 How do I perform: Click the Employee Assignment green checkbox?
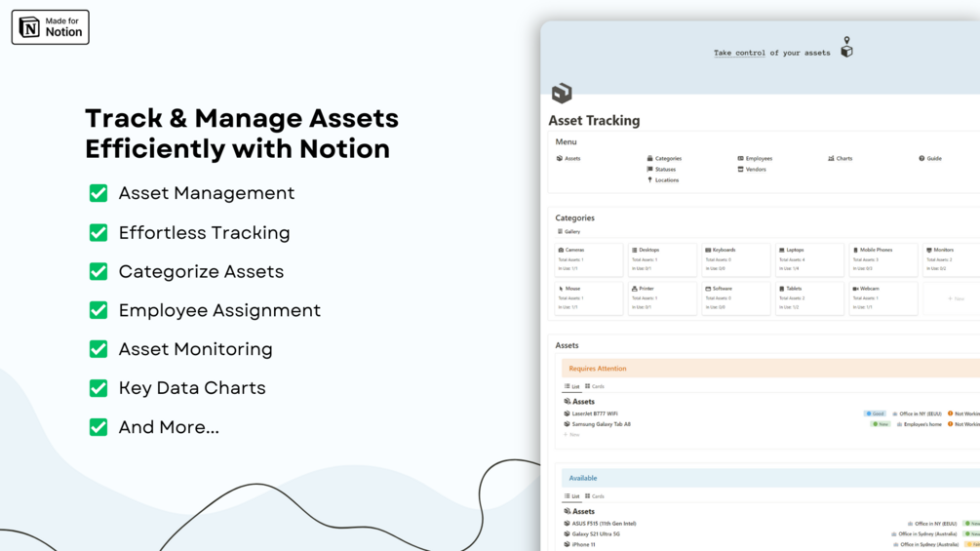pos(98,310)
